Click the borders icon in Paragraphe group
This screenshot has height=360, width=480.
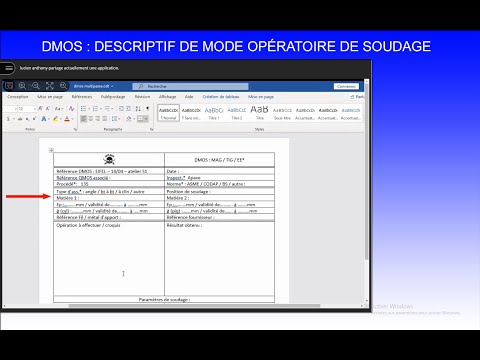click(x=140, y=119)
